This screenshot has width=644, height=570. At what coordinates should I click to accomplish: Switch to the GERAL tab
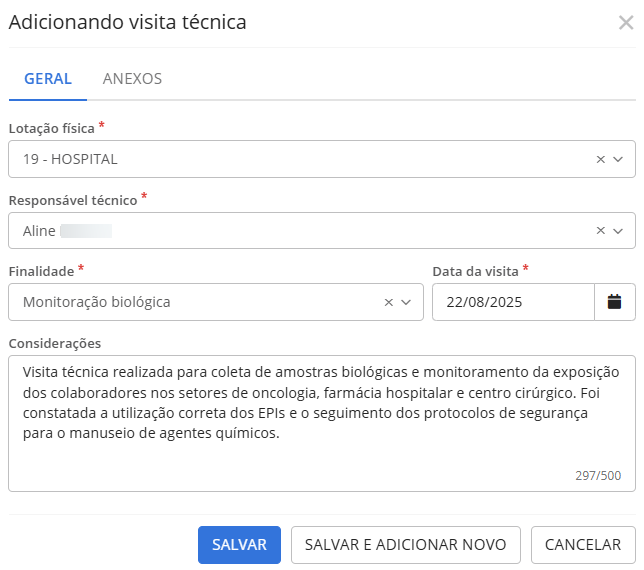pos(48,79)
